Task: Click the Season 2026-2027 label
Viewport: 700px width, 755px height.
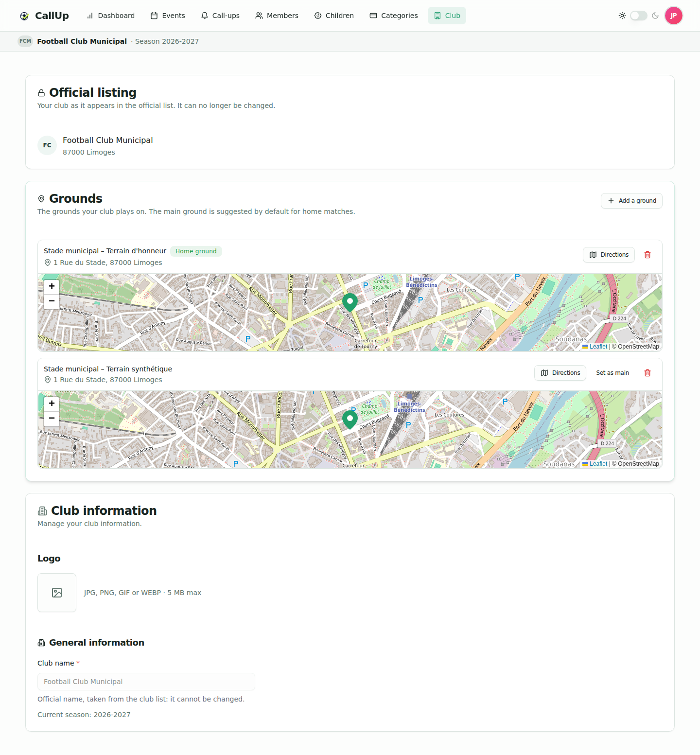Action: tap(167, 41)
